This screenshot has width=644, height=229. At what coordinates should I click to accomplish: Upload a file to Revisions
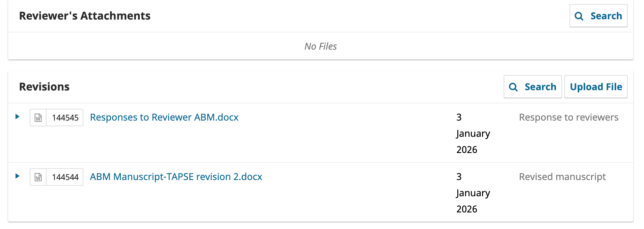coord(596,87)
